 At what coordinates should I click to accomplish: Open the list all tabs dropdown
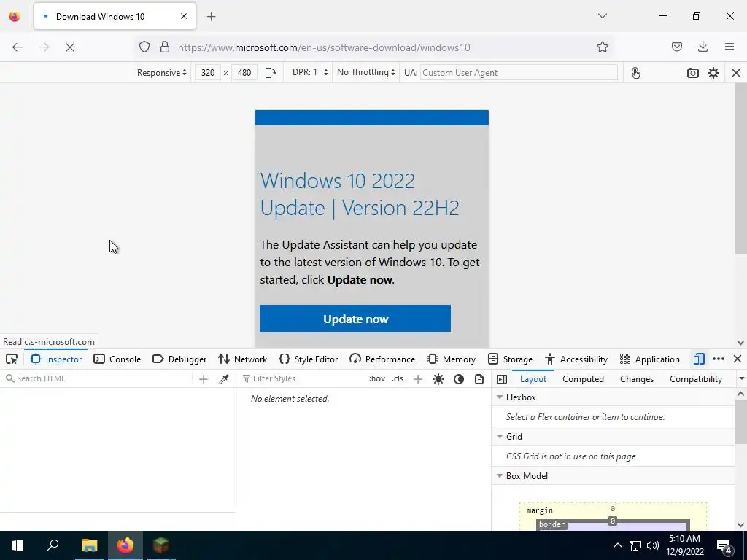tap(602, 16)
